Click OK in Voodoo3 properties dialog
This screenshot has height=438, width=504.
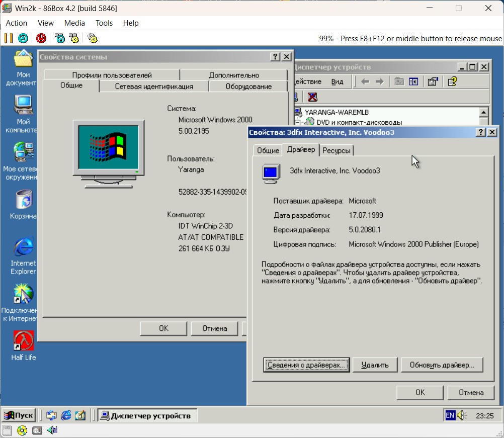420,393
